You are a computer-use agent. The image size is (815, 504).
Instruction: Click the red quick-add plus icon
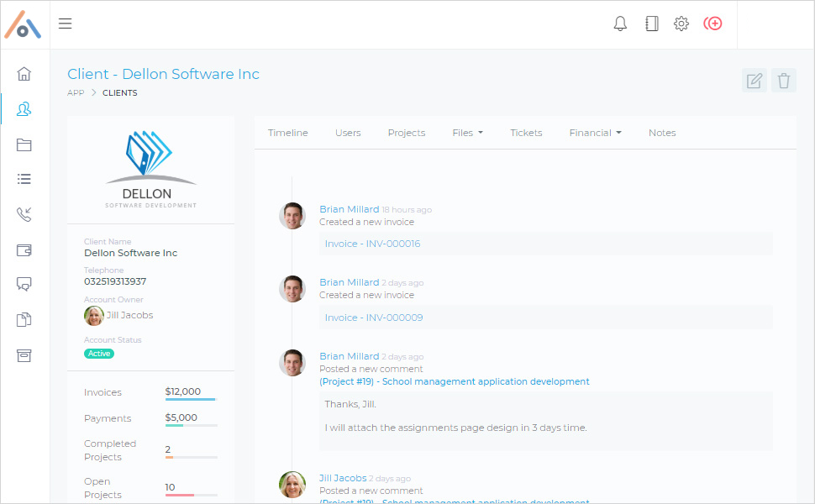pos(712,24)
